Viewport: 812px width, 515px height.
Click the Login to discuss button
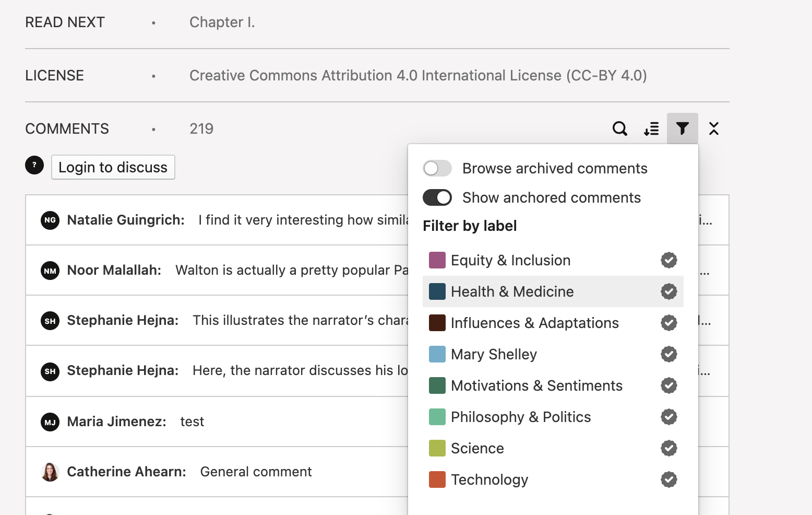113,167
